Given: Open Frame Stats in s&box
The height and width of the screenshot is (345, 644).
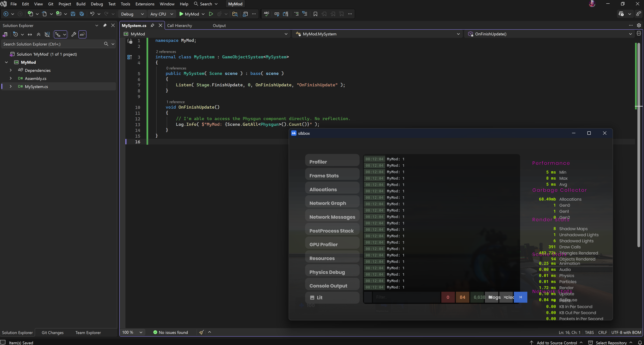Looking at the screenshot, I should coord(332,174).
